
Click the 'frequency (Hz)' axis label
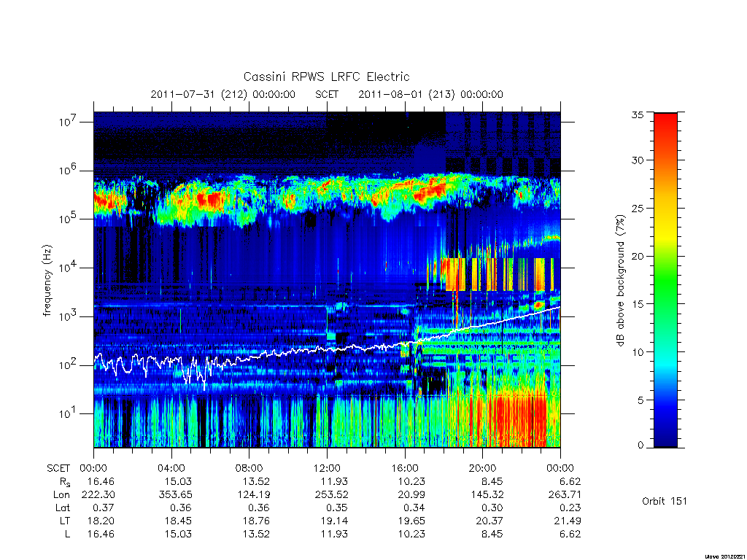click(x=47, y=281)
